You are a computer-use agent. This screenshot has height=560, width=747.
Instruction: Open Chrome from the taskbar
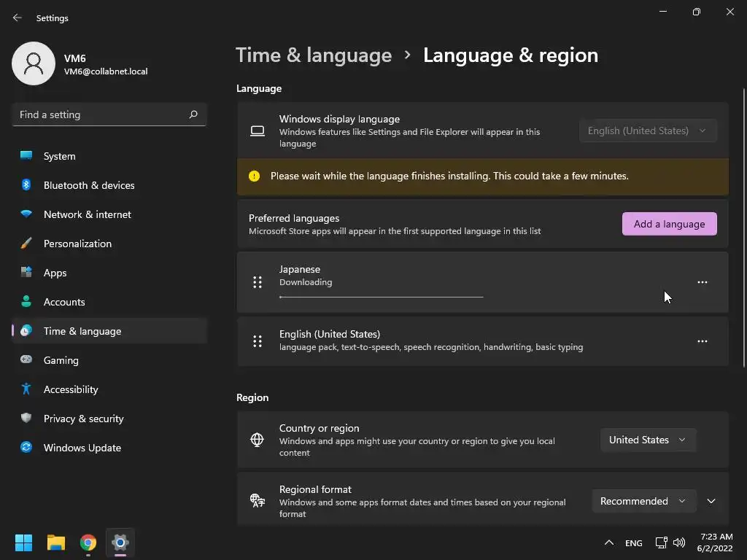pyautogui.click(x=88, y=542)
